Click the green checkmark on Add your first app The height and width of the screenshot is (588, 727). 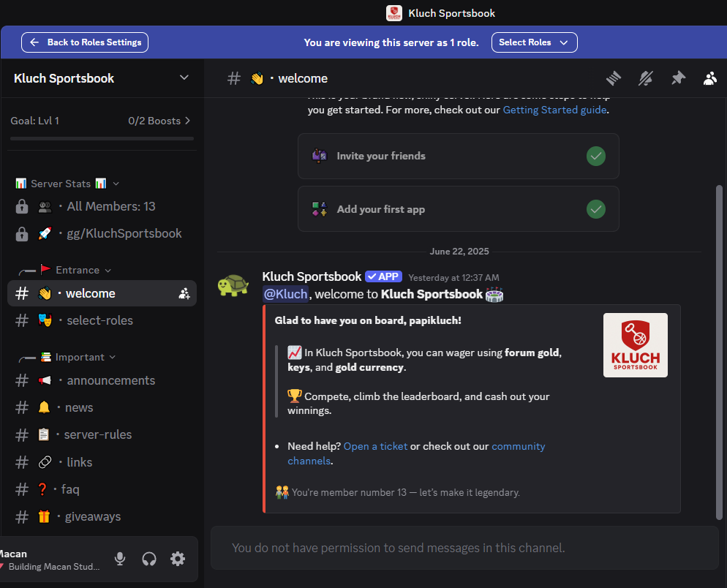(x=596, y=209)
